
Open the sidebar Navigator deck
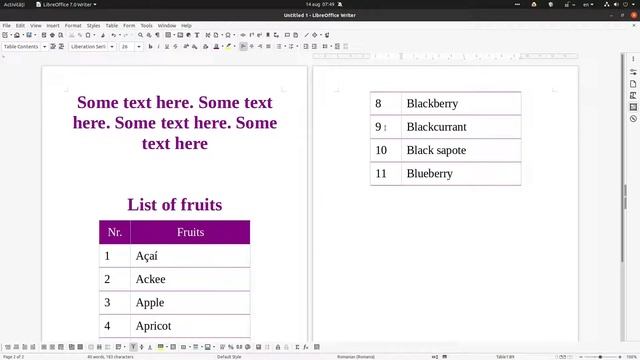click(633, 119)
